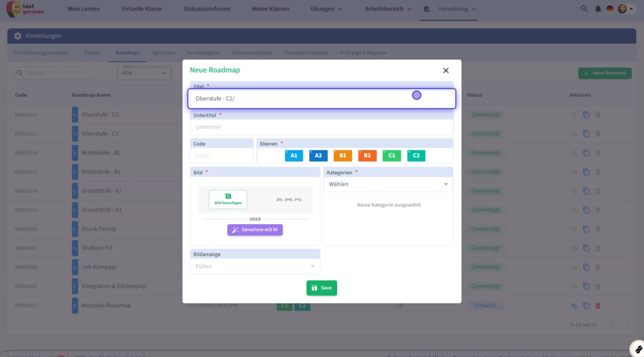The width and height of the screenshot is (644, 357).
Task: Copy the Oberstufe - C2 roadmap row
Action: [586, 115]
